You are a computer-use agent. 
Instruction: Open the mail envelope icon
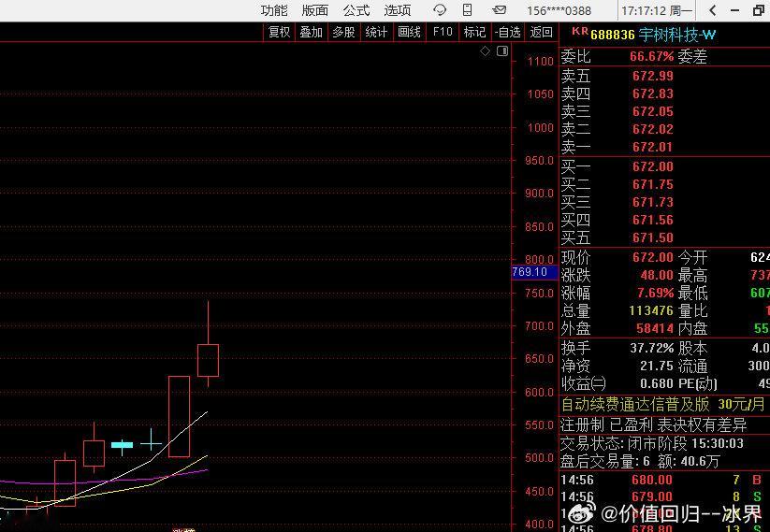click(499, 9)
